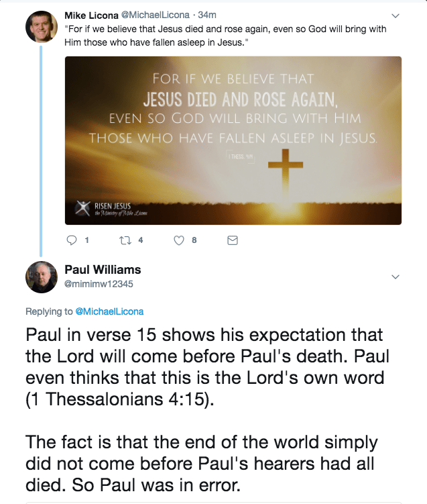Click reply paragraph starting "The fact is"
The image size is (427, 504).
[201, 463]
